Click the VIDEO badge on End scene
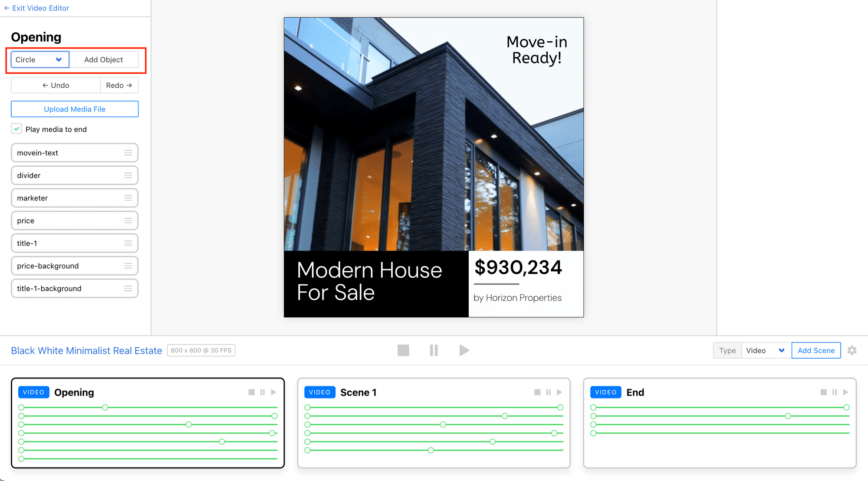 (x=605, y=392)
